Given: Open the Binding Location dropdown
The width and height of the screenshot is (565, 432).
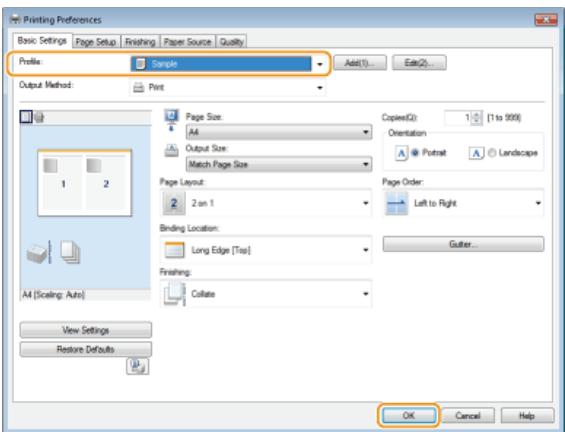Looking at the screenshot, I should click(266, 250).
